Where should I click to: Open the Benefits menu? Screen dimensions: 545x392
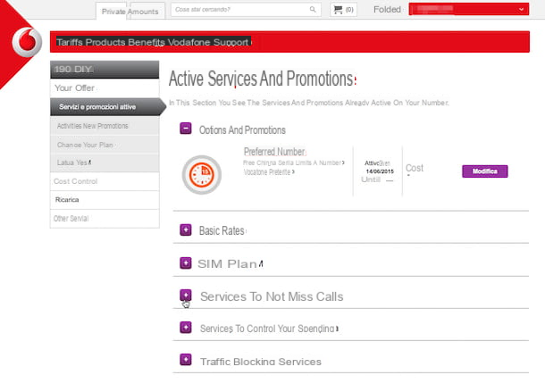[147, 42]
